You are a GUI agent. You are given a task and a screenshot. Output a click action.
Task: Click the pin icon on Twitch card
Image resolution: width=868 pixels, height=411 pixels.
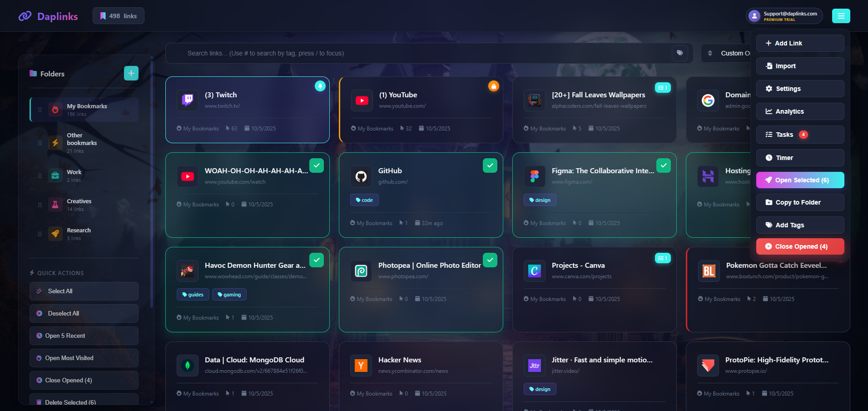point(320,86)
